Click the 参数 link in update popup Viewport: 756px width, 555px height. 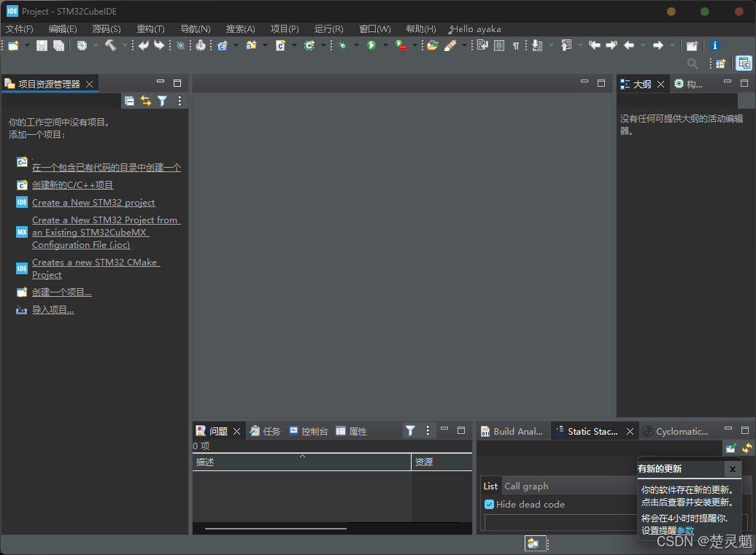685,530
